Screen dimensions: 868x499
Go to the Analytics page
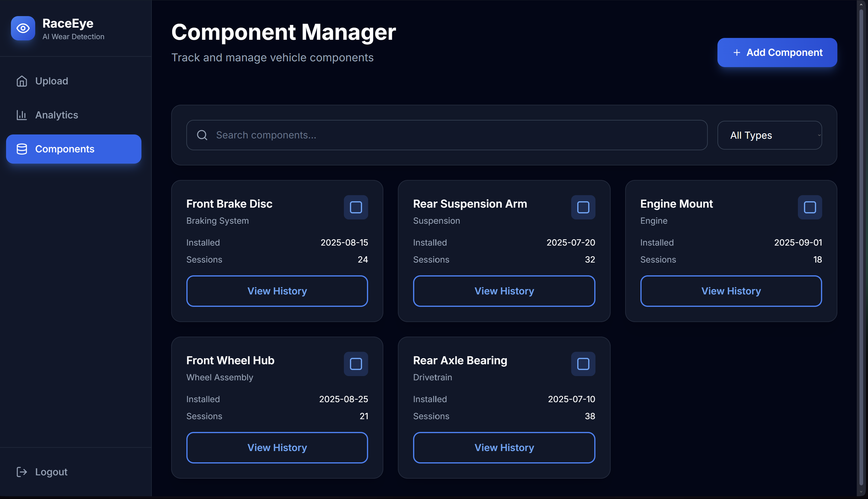(x=56, y=115)
